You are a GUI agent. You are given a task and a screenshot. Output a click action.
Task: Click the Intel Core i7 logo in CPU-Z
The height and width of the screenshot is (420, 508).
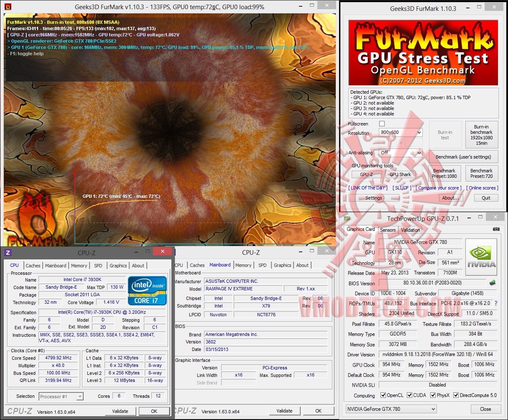pos(148,290)
